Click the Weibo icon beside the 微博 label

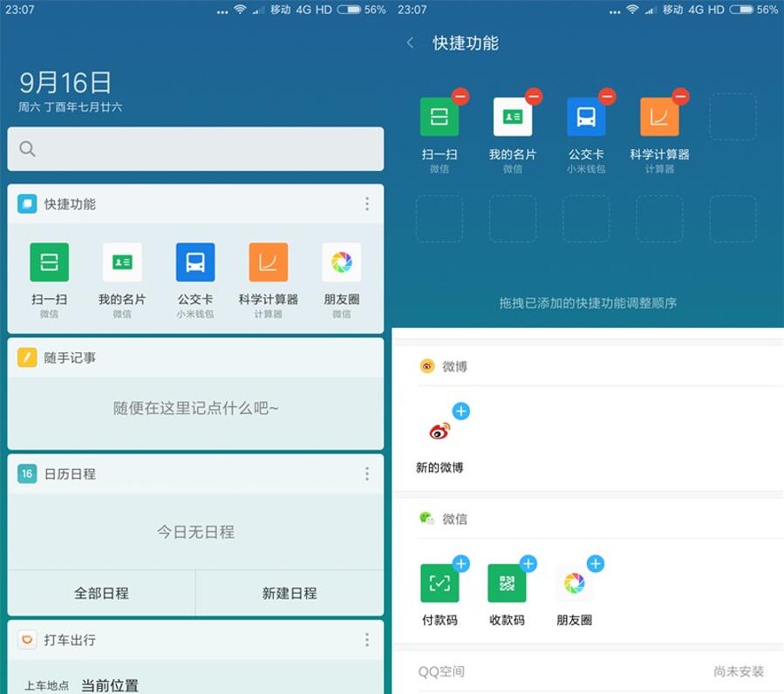click(x=426, y=366)
